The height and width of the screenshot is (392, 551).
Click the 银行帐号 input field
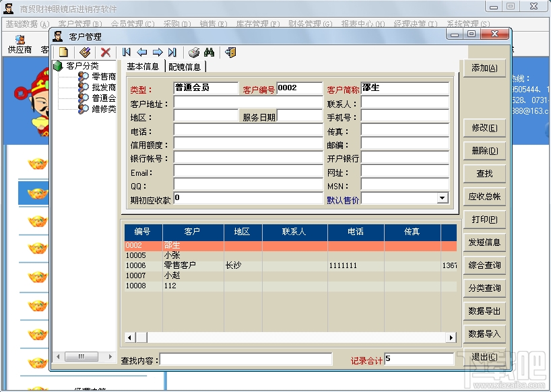pyautogui.click(x=248, y=158)
